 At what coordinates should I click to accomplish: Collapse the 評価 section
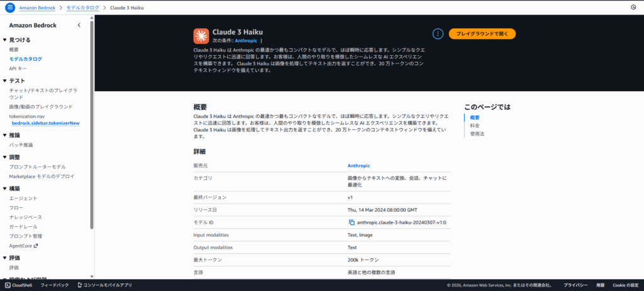pos(4,258)
